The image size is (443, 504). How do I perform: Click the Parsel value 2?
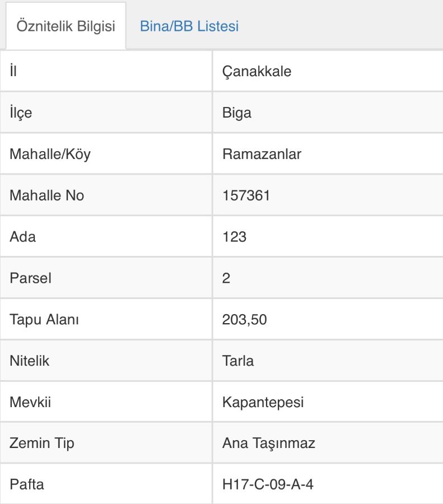coord(226,278)
